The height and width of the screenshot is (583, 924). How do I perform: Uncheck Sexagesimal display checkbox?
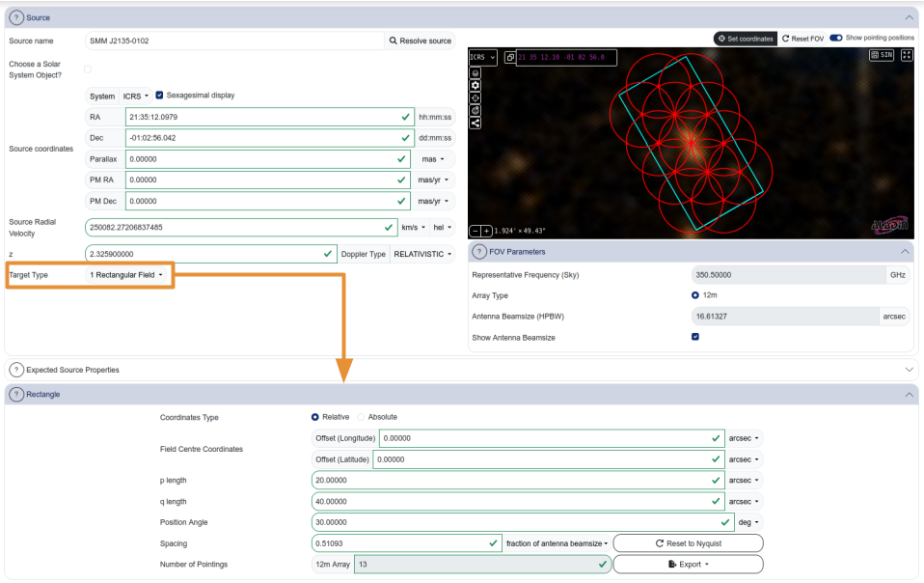pos(159,96)
